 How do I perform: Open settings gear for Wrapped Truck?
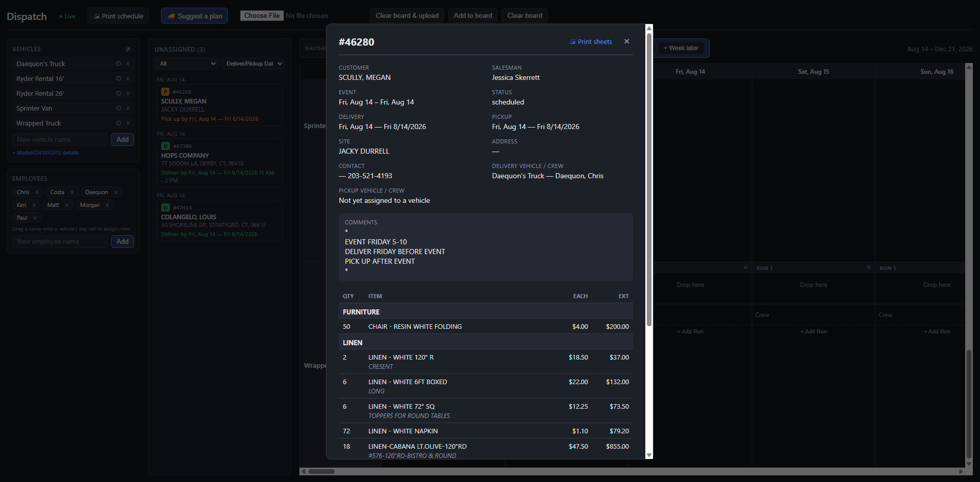point(119,123)
